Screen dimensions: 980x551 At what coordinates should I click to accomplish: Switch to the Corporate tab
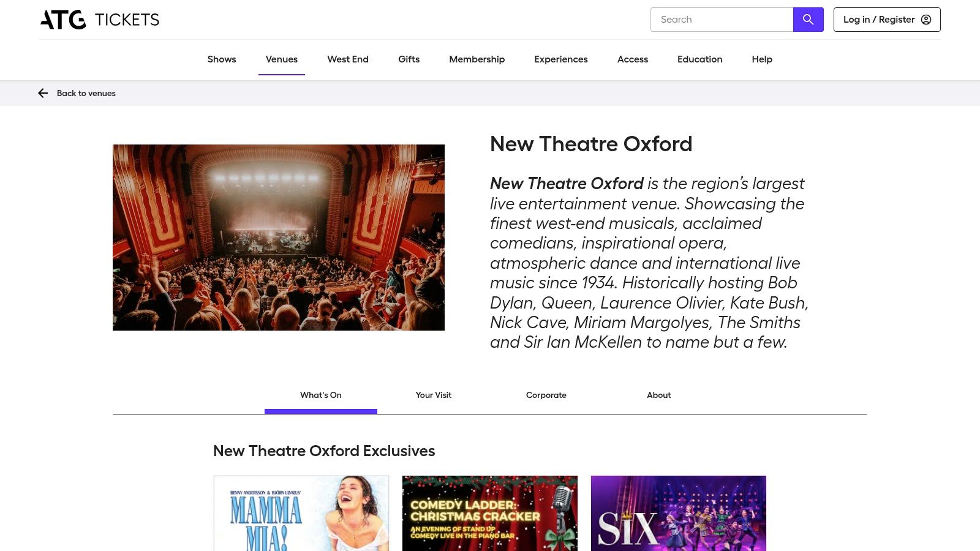point(546,395)
